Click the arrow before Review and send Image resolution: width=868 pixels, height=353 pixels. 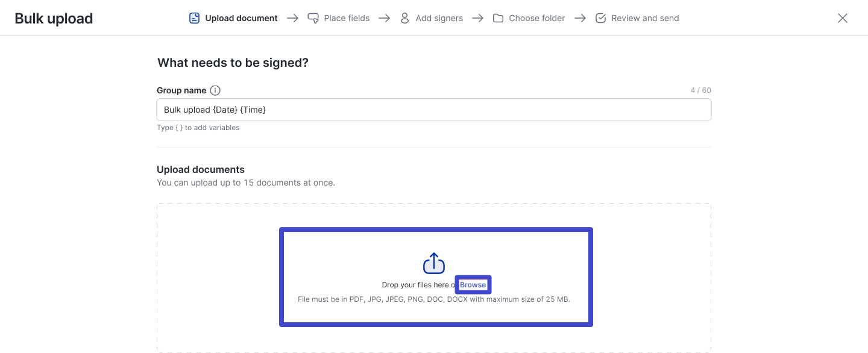(580, 18)
